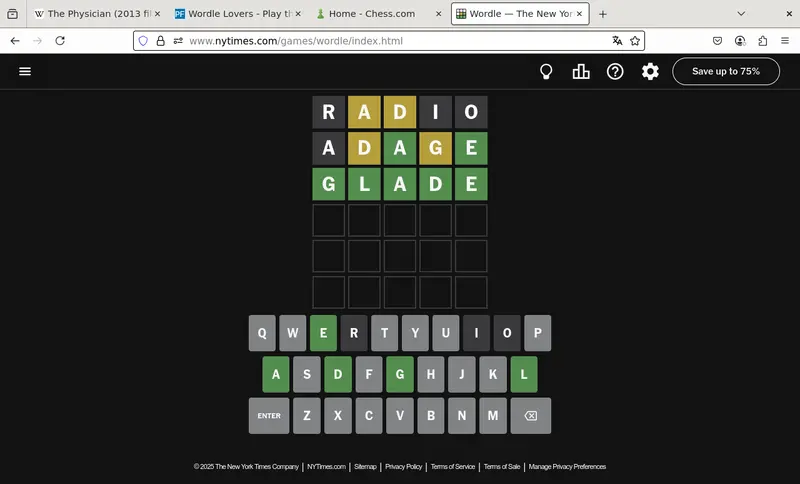The height and width of the screenshot is (484, 800).
Task: Click the U key on keyboard
Action: tap(445, 333)
